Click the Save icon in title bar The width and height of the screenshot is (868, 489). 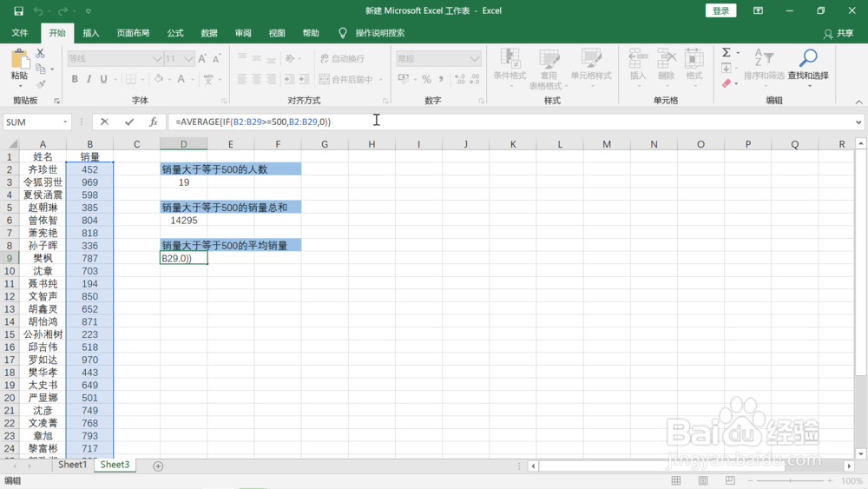point(18,10)
